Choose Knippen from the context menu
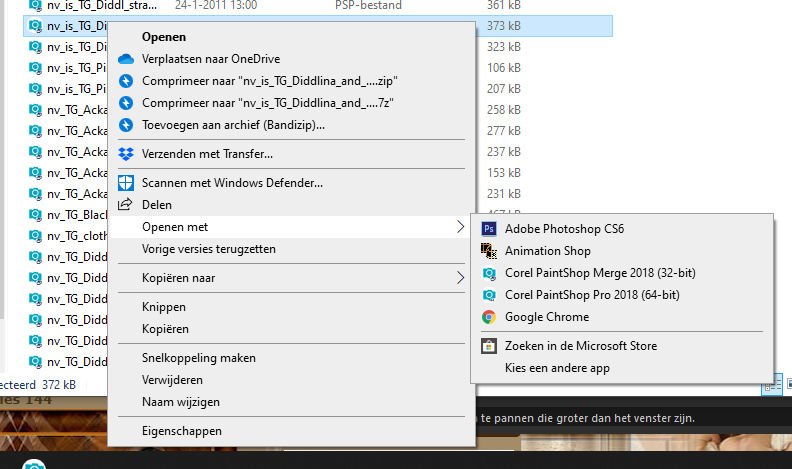 click(x=164, y=307)
